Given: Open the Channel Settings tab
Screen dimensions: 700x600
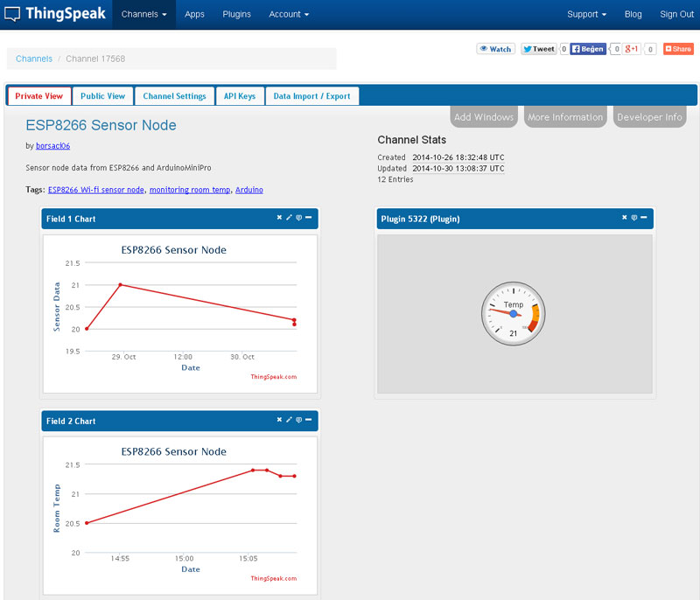Looking at the screenshot, I should click(174, 96).
